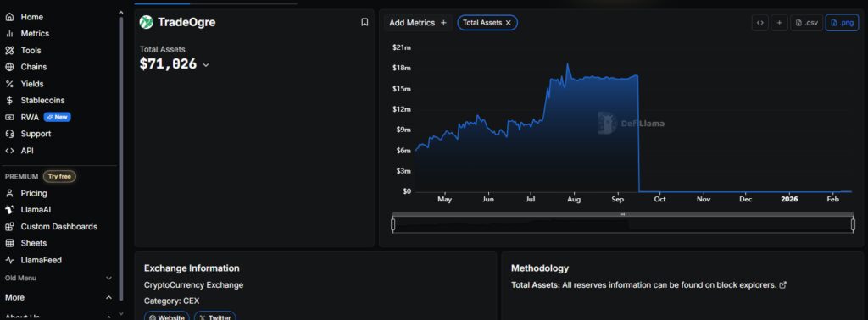Click the Sheets grid icon
The image size is (868, 320).
[x=9, y=243]
